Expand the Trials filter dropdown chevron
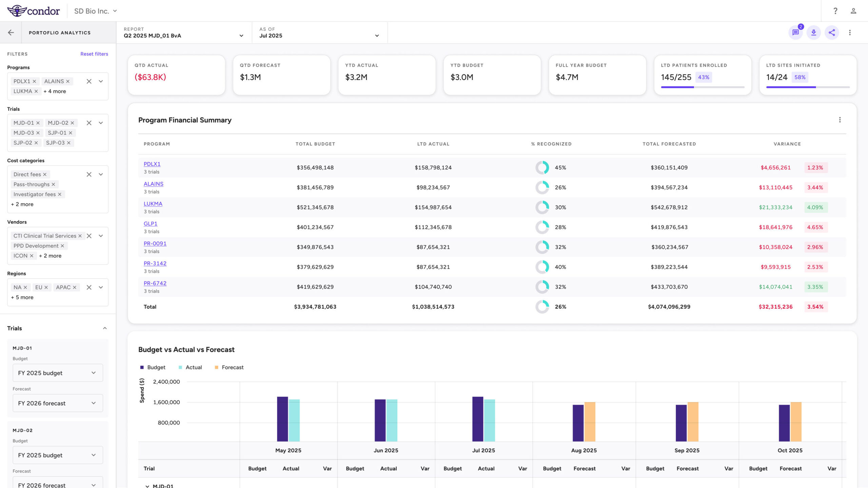This screenshot has height=488, width=868. (101, 123)
